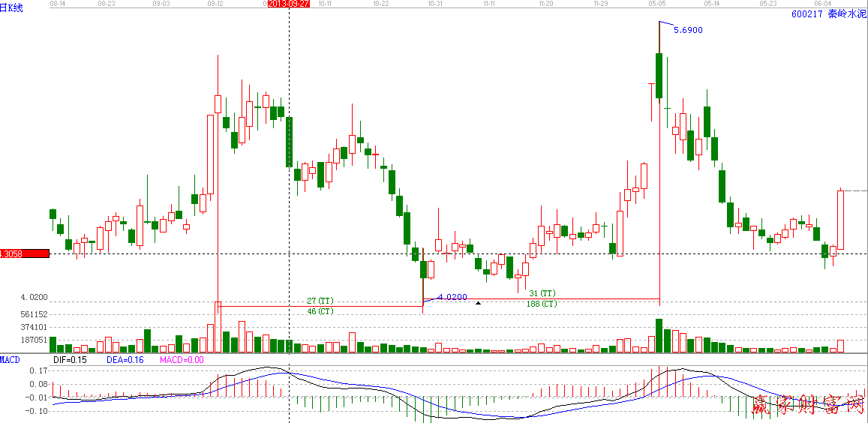Select the blue 4.0200 low price annotation
The height and width of the screenshot is (423, 868).
[x=452, y=297]
